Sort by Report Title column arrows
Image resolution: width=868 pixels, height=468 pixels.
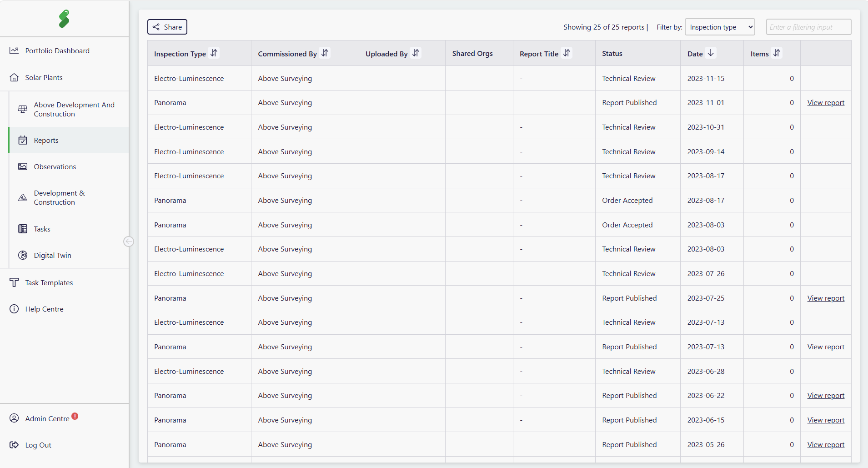pos(567,53)
